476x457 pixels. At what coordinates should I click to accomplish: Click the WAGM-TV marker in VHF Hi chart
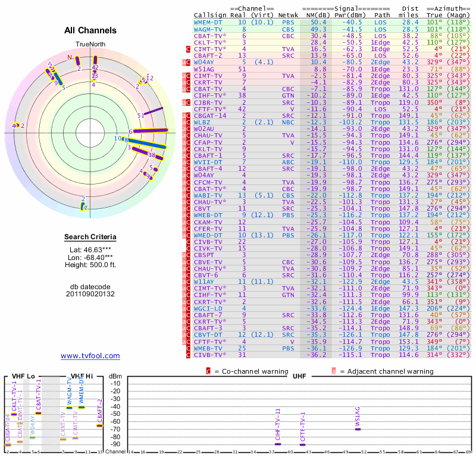pos(70,408)
